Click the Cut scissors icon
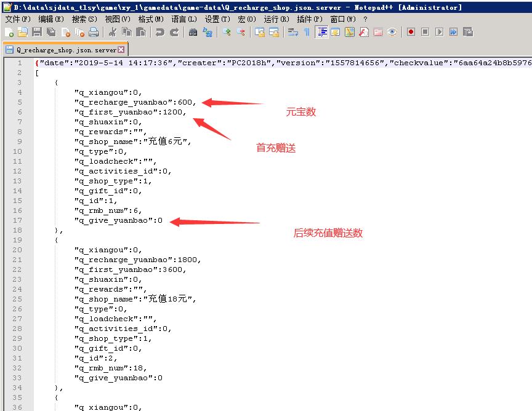 (x=113, y=32)
